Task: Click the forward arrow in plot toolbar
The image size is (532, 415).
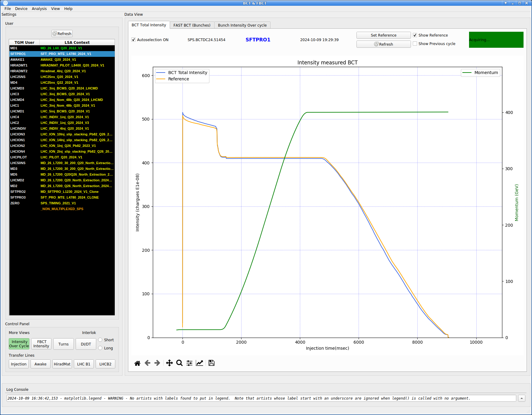Action: [x=157, y=363]
